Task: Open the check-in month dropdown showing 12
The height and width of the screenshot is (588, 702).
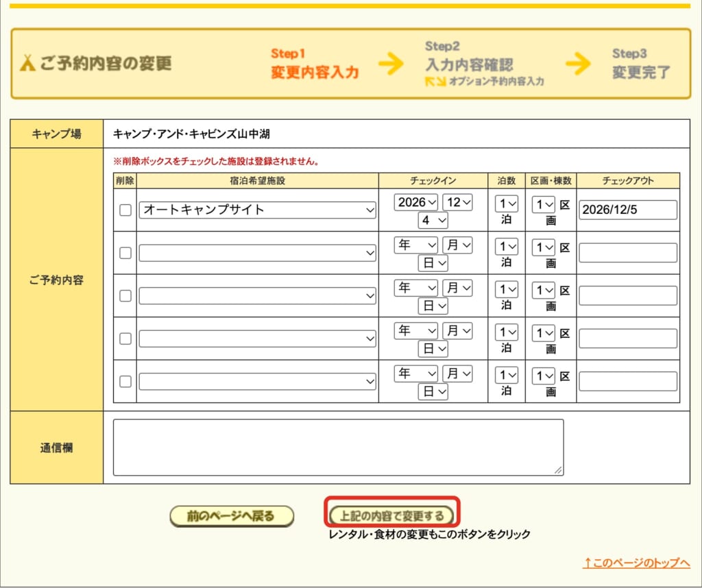Action: (x=457, y=202)
